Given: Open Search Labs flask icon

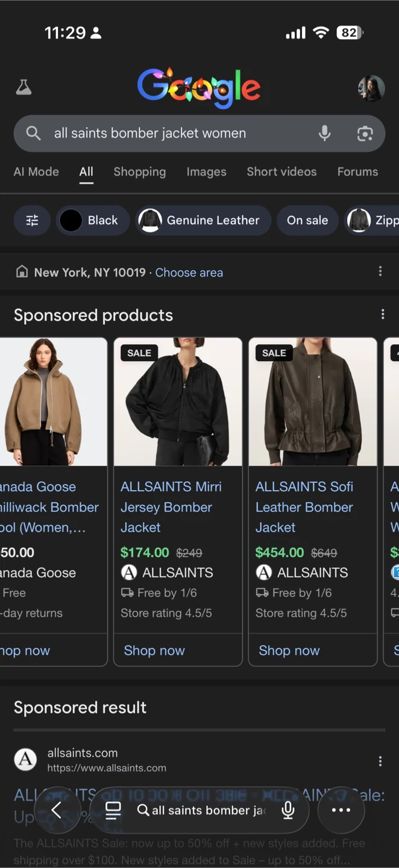Looking at the screenshot, I should (x=24, y=87).
